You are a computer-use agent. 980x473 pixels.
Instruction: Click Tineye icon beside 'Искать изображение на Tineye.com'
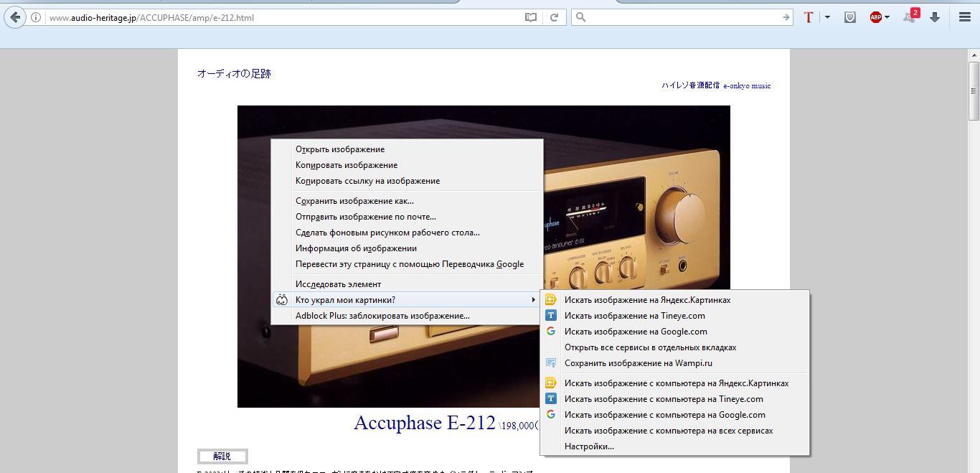pyautogui.click(x=551, y=316)
